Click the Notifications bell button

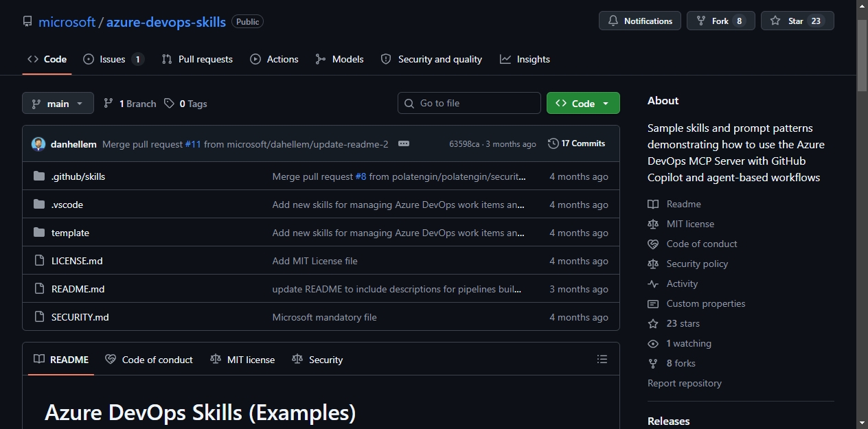640,21
